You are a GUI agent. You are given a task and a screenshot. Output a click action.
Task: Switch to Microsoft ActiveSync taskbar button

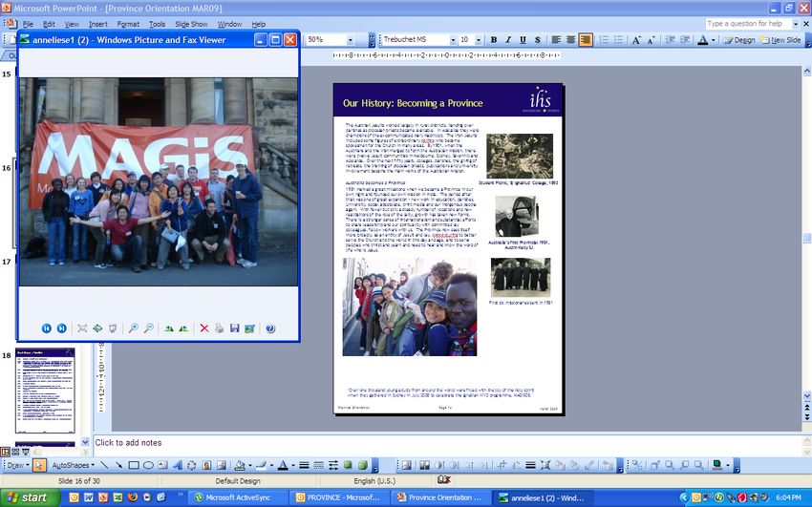(x=237, y=497)
